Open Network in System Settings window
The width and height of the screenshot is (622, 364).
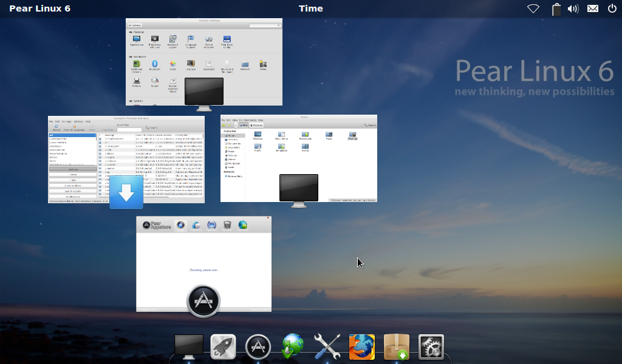coord(245,66)
